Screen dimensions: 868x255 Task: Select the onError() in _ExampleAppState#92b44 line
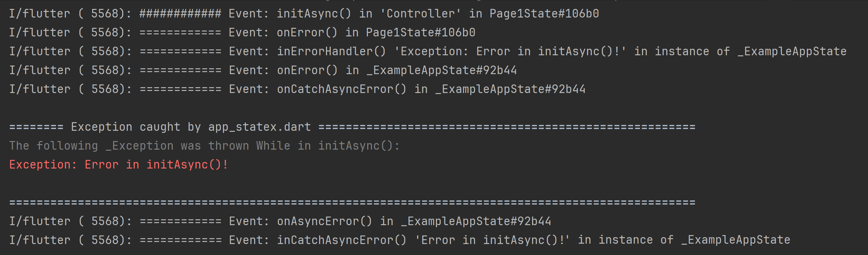[x=263, y=70]
